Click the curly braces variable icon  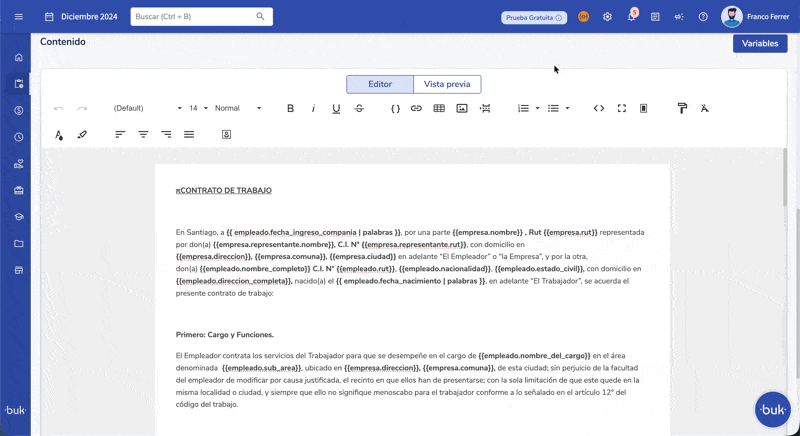point(395,108)
